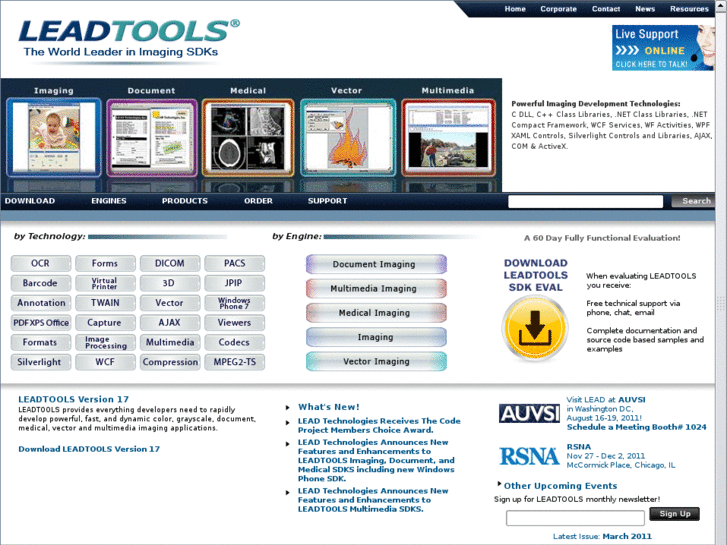Open the Live Support Online banner
The height and width of the screenshot is (545, 727).
(663, 48)
